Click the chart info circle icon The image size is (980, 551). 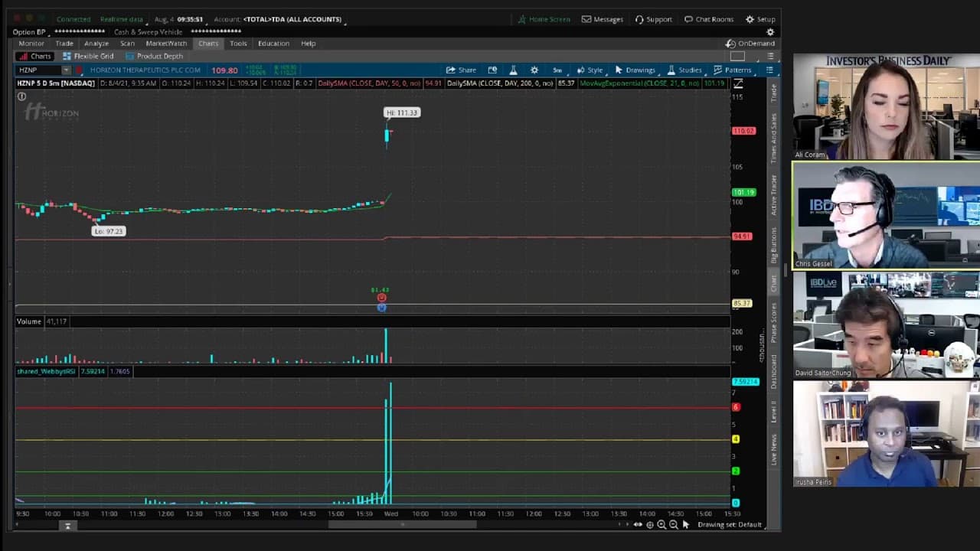(x=21, y=96)
